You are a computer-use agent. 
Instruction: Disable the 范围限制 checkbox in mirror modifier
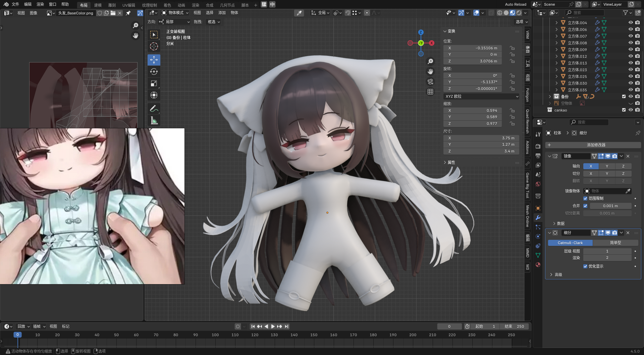click(x=585, y=198)
